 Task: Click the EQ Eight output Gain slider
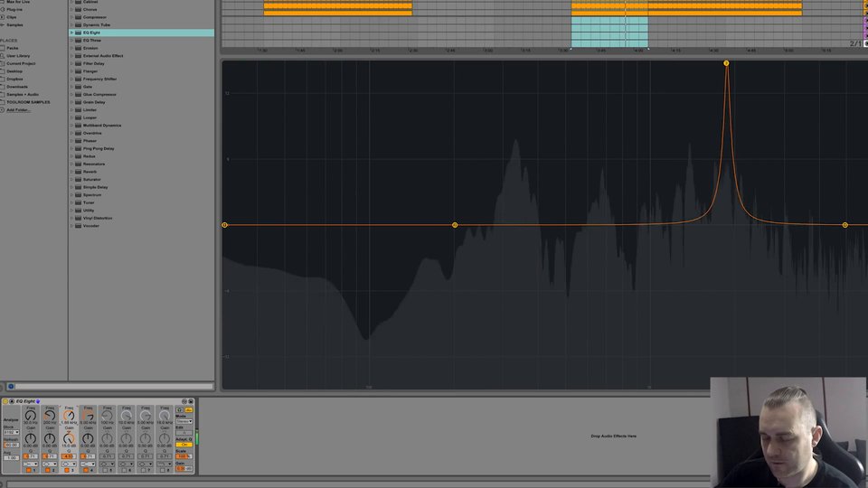point(184,469)
